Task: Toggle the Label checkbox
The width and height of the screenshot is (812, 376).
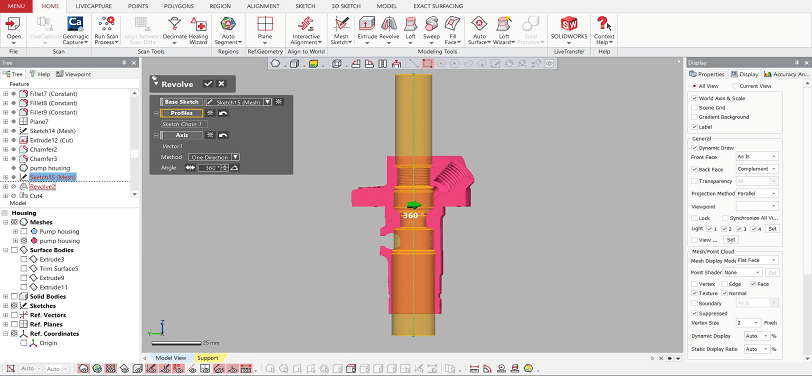Action: (x=694, y=127)
